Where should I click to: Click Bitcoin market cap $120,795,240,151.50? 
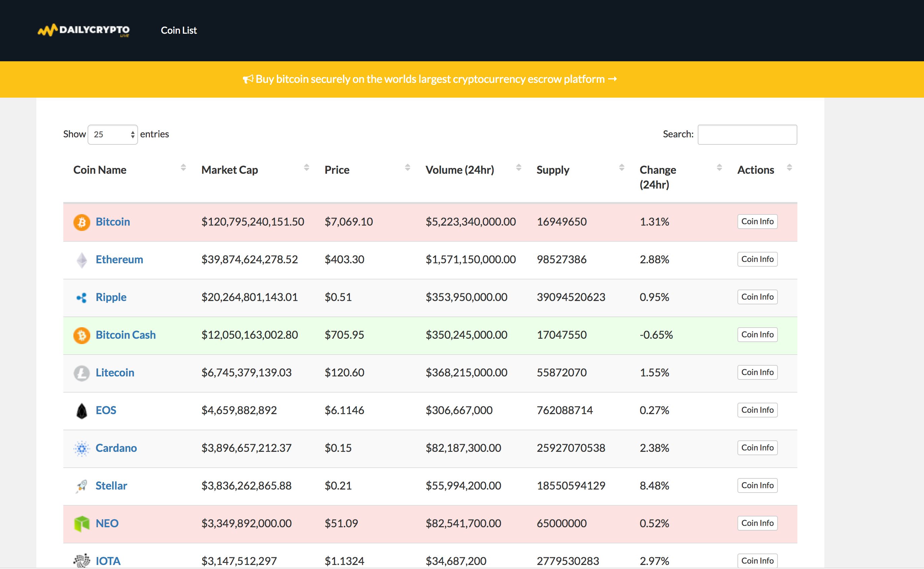pos(253,222)
